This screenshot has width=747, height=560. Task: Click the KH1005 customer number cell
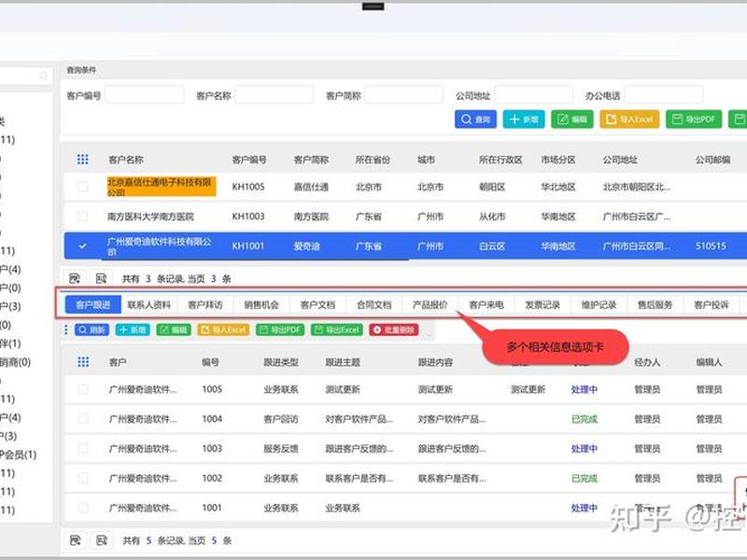[x=248, y=187]
